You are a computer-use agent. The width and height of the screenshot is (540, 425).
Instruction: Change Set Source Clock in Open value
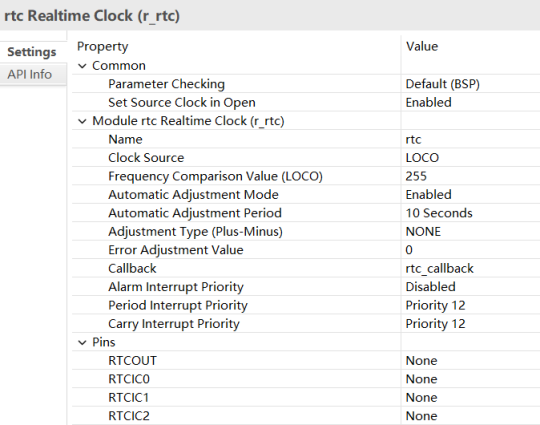[470, 103]
